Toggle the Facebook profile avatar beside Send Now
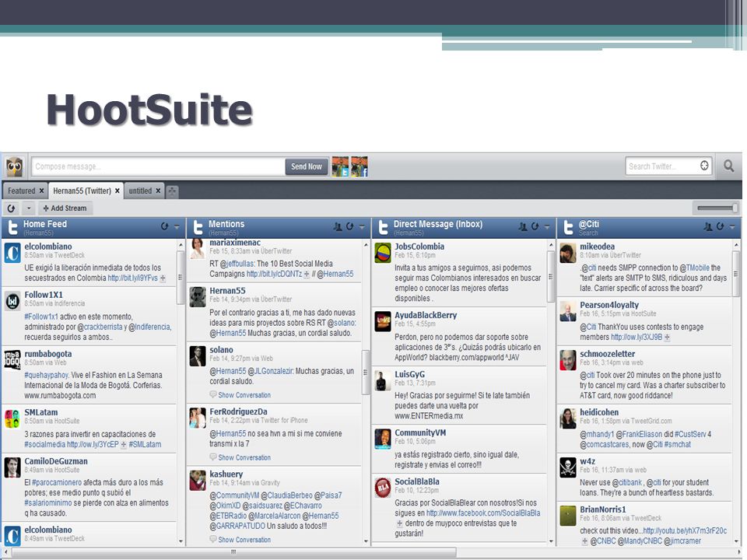The width and height of the screenshot is (747, 560). coord(359,166)
